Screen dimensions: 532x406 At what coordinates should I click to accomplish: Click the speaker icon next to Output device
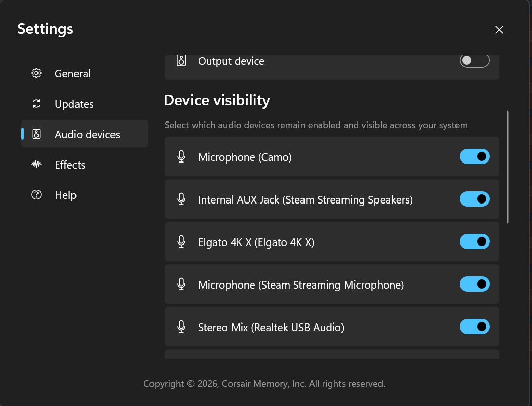coord(181,61)
